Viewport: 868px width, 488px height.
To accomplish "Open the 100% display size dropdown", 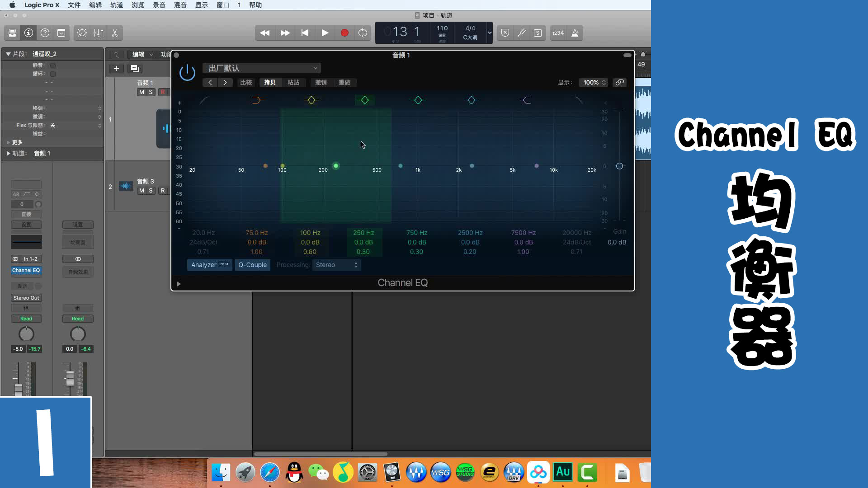I will (x=594, y=82).
